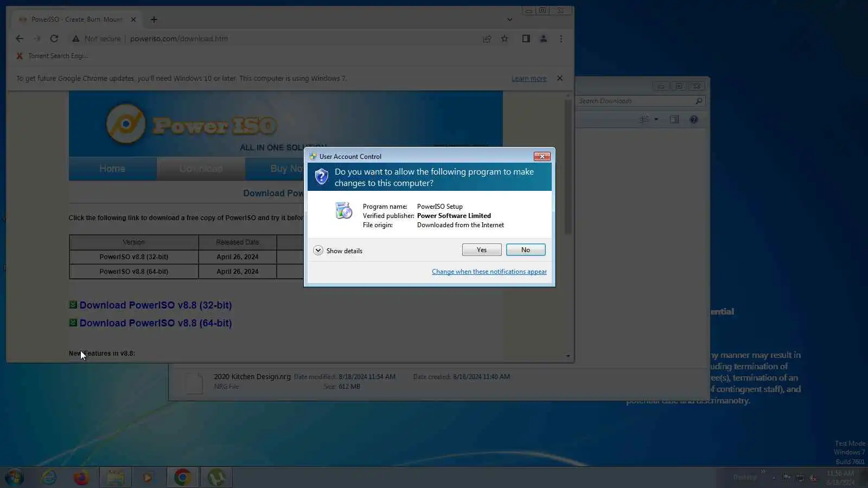This screenshot has height=488, width=868.
Task: Open the Windows Start menu
Action: 15,478
